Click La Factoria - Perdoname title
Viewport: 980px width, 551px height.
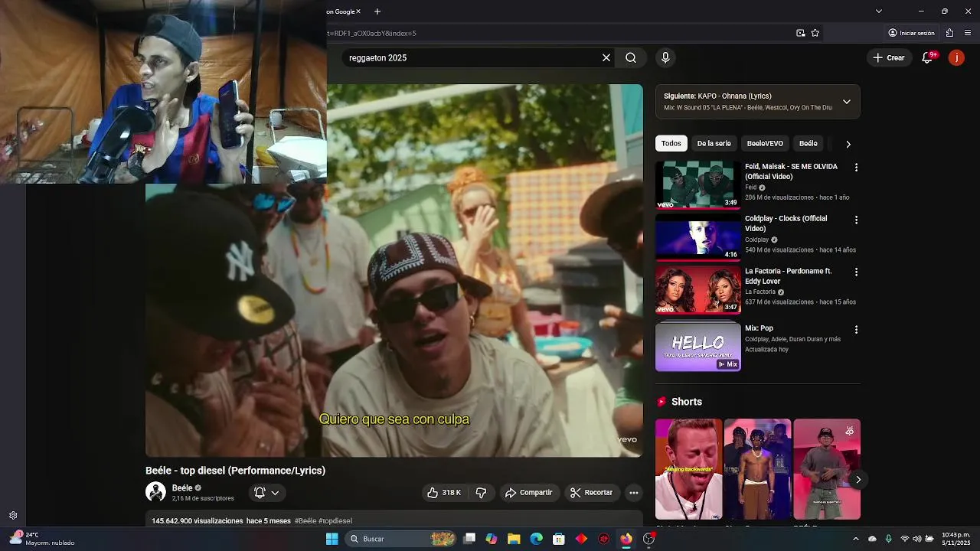click(788, 275)
